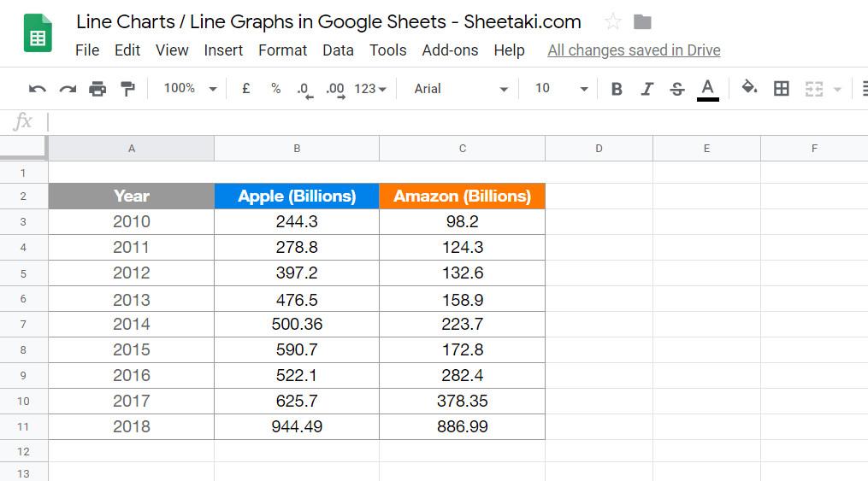Toggle strikethrough formatting
This screenshot has width=868, height=481.
coord(676,89)
